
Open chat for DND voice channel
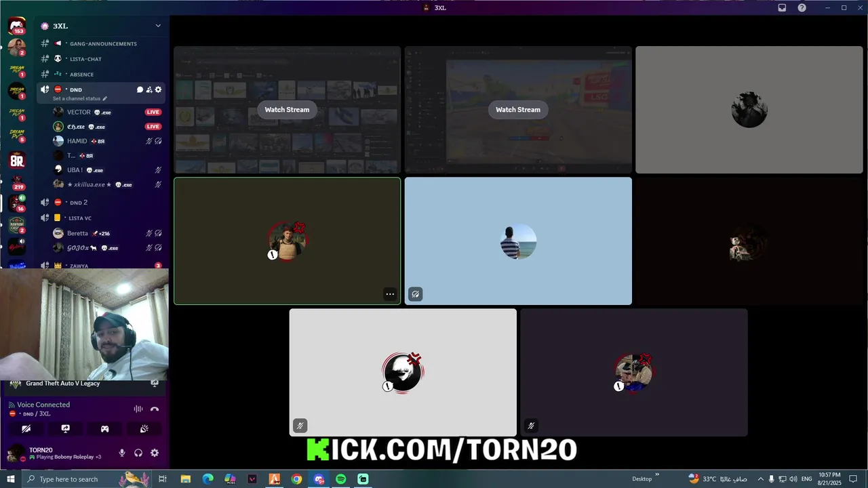click(140, 89)
